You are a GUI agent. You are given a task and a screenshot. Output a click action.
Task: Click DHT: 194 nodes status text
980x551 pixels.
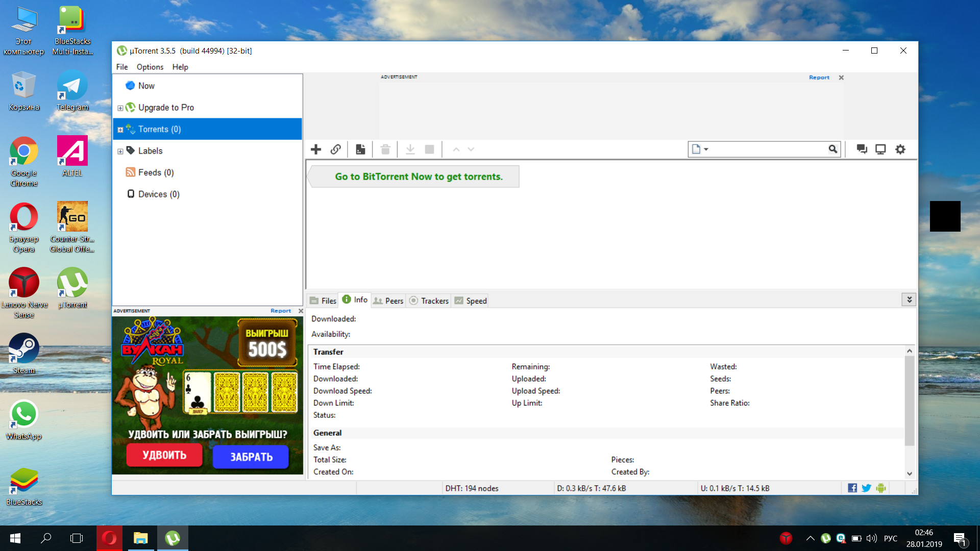(x=472, y=488)
